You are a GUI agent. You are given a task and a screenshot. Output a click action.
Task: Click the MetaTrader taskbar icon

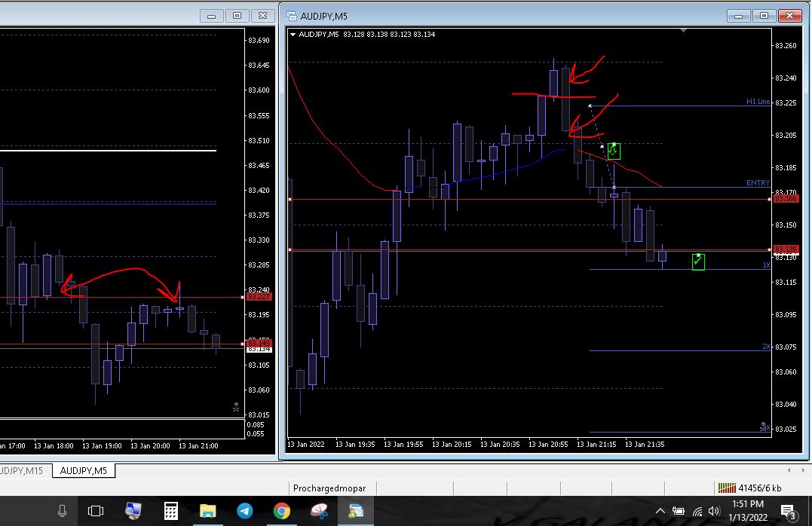(356, 511)
